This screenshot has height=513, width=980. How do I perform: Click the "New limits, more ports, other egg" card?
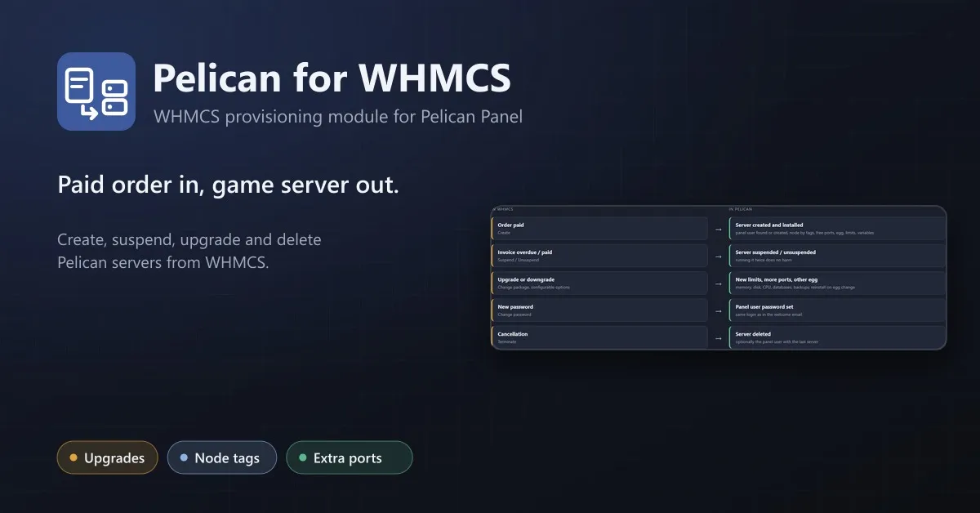pyautogui.click(x=838, y=283)
